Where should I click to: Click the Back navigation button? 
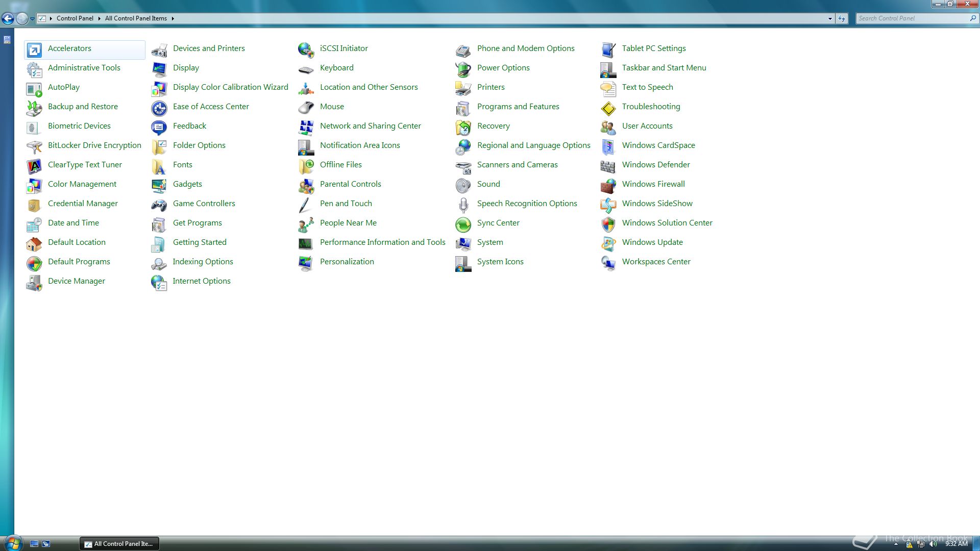pyautogui.click(x=8, y=18)
